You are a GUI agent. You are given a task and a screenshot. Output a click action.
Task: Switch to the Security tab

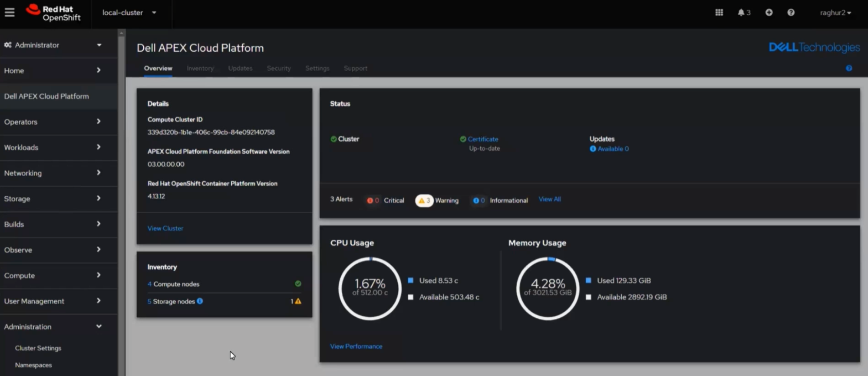278,68
